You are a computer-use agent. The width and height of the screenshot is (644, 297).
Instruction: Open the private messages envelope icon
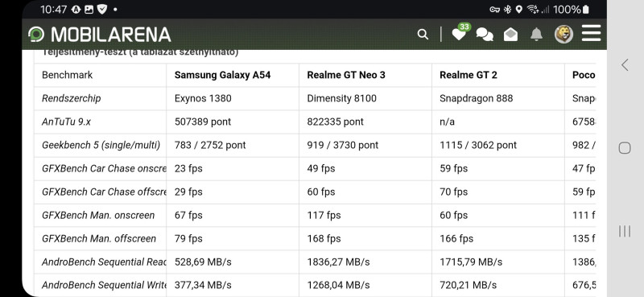click(510, 34)
